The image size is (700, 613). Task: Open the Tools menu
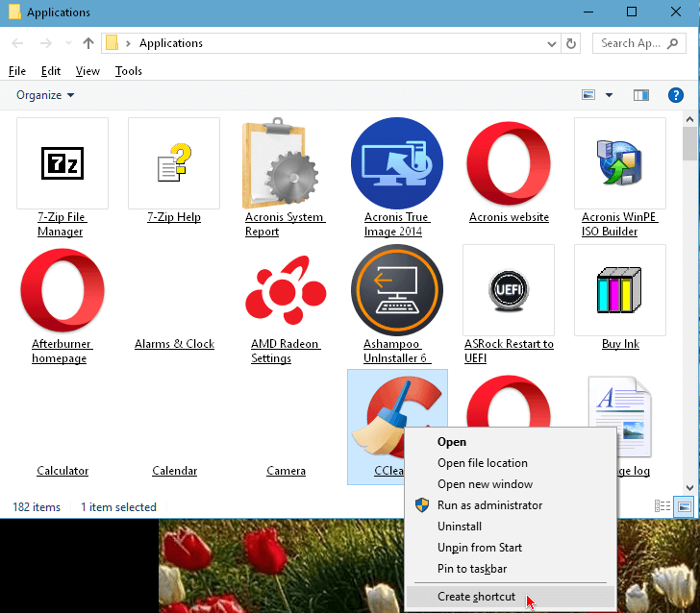tap(129, 71)
